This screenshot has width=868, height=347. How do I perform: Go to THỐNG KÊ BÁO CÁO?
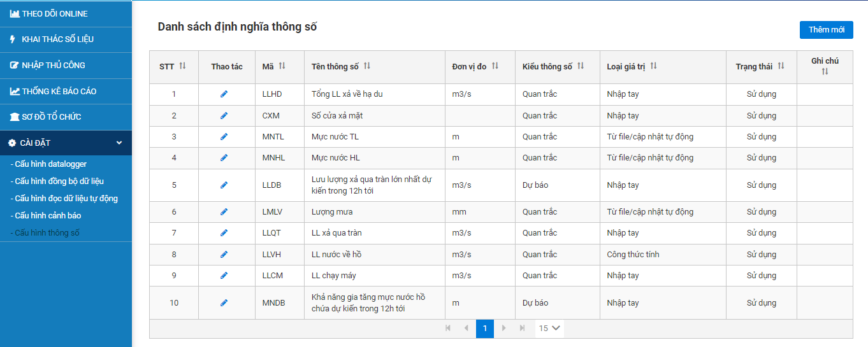coord(59,91)
